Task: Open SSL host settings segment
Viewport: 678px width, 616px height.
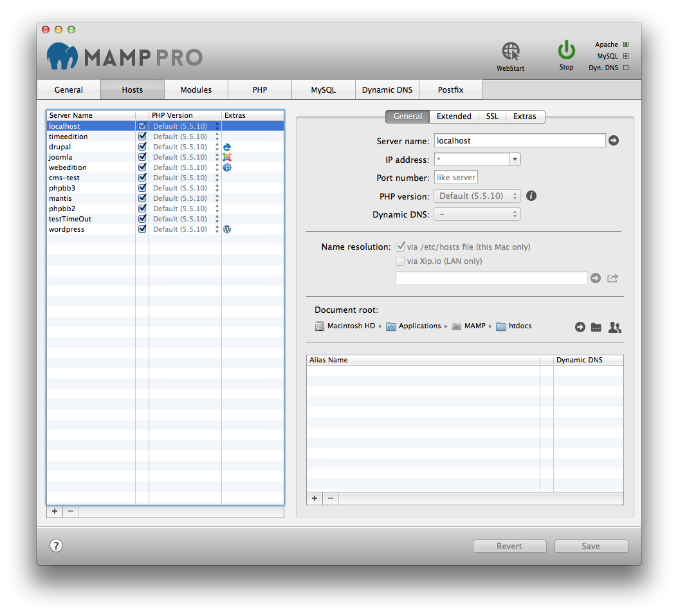Action: point(493,117)
